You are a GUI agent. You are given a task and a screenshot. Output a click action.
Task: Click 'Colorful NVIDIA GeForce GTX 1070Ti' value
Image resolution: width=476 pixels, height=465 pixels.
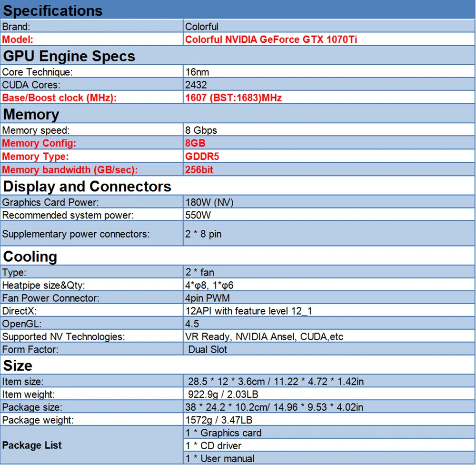click(x=271, y=40)
